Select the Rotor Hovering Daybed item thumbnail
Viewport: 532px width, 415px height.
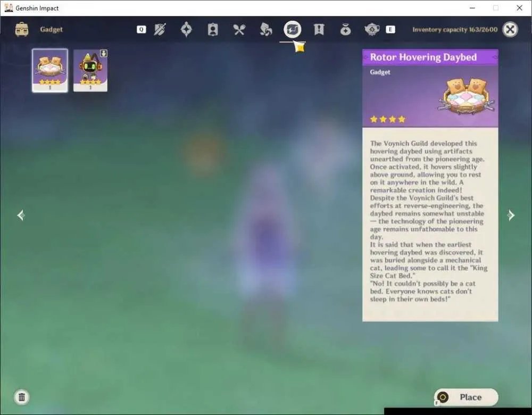point(50,71)
